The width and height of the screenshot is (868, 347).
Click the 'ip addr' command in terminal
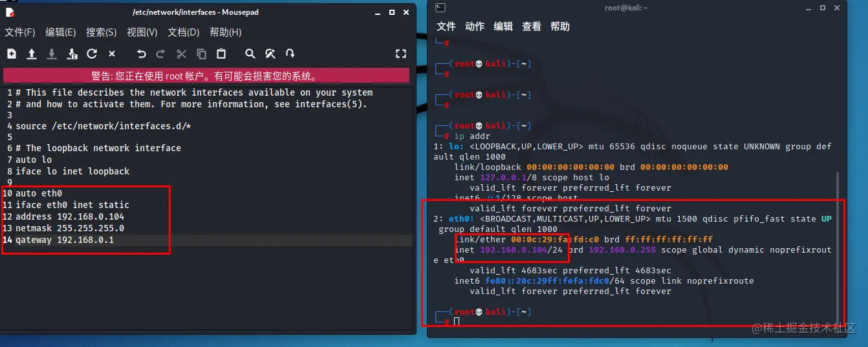click(x=472, y=136)
